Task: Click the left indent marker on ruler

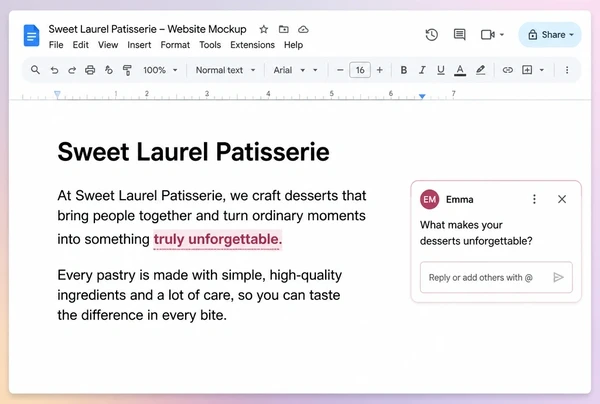Action: click(x=57, y=94)
